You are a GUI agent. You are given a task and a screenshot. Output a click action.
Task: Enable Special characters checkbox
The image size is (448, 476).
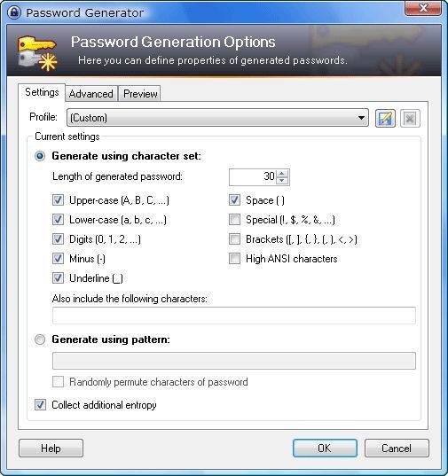click(x=234, y=220)
